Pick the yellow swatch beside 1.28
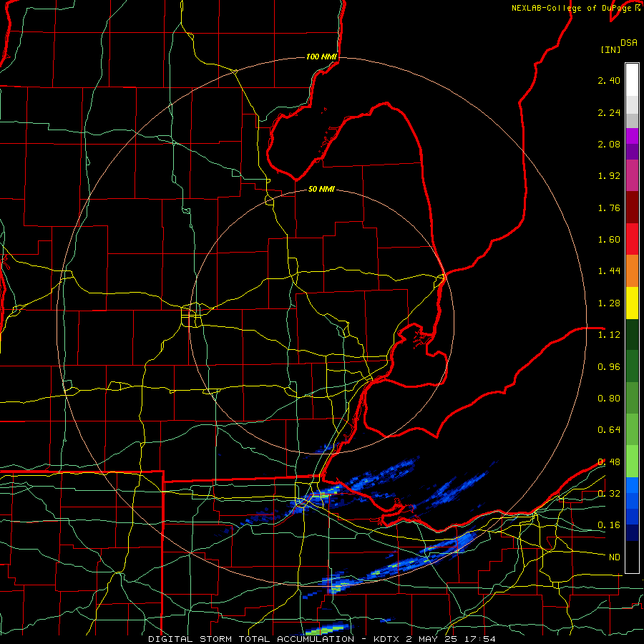644x644 pixels. point(632,303)
